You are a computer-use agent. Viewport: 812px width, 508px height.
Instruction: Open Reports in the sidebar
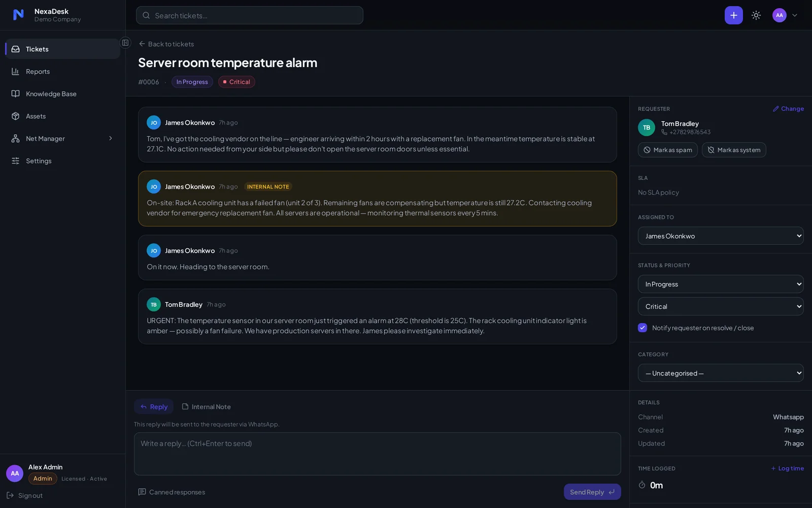pos(62,71)
